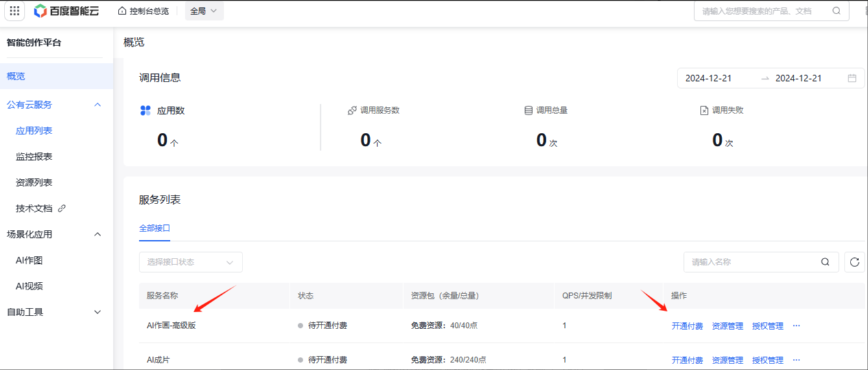Open 资源列表 in the sidebar

34,183
